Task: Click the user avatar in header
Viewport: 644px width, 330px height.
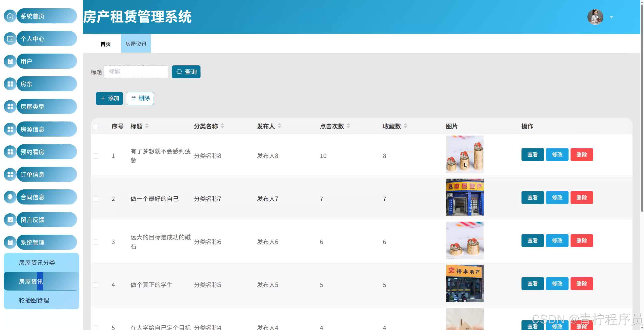Action: tap(595, 17)
